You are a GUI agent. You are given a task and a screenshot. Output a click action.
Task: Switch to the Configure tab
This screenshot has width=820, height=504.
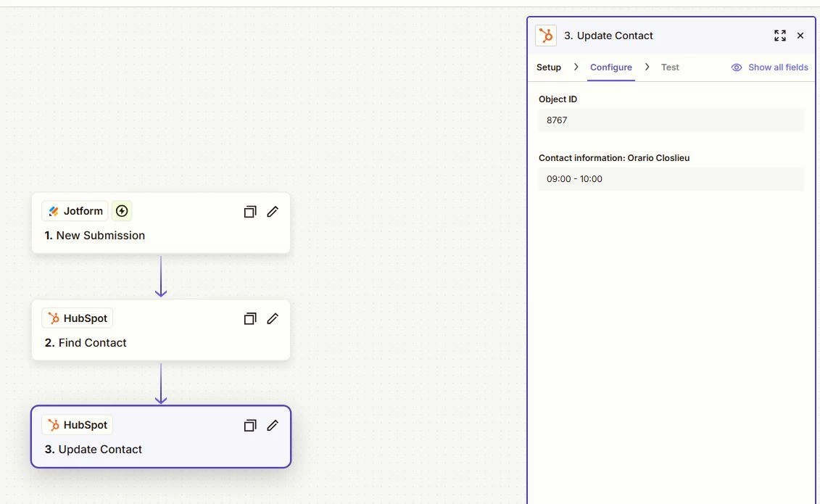point(610,67)
